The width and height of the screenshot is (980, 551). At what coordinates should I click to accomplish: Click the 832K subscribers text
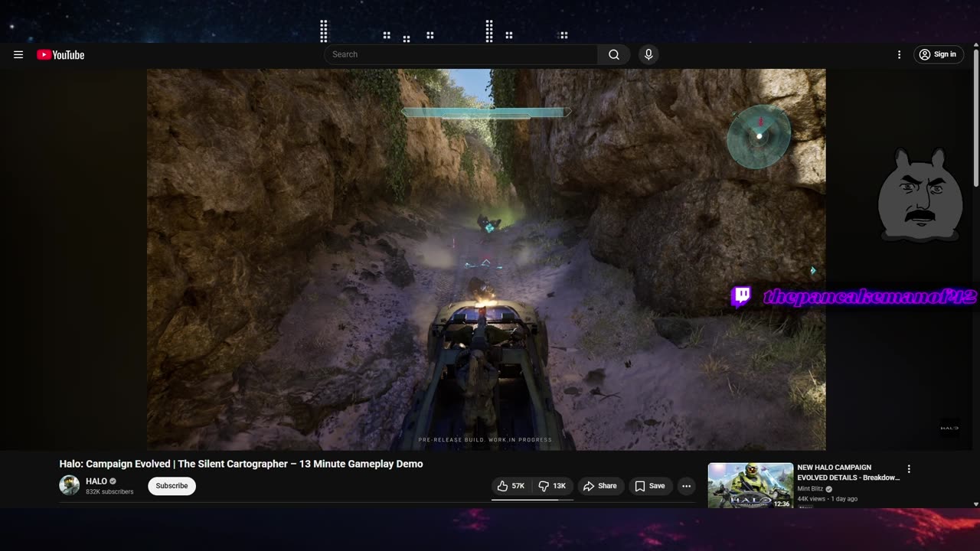[x=109, y=492]
